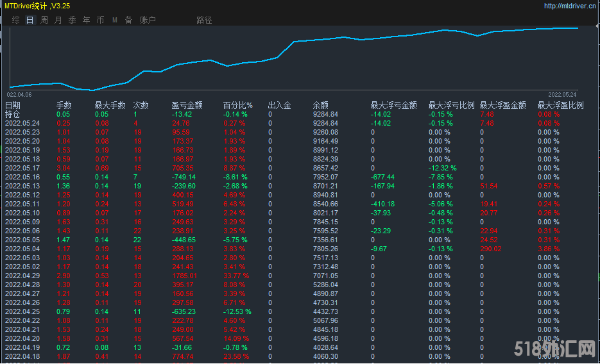The height and width of the screenshot is (364, 600).
Task: Open the 币 currency statistics tab
Action: (101, 20)
